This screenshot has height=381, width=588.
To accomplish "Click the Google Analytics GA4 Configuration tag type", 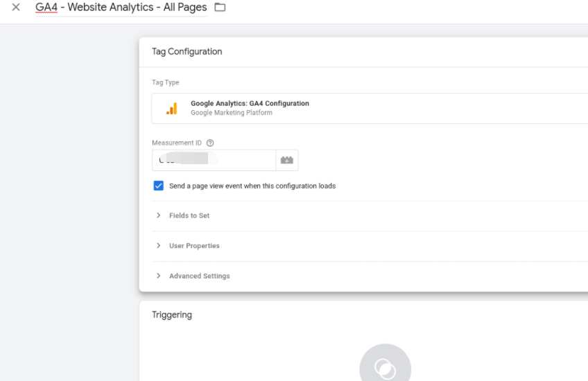I will [x=370, y=108].
